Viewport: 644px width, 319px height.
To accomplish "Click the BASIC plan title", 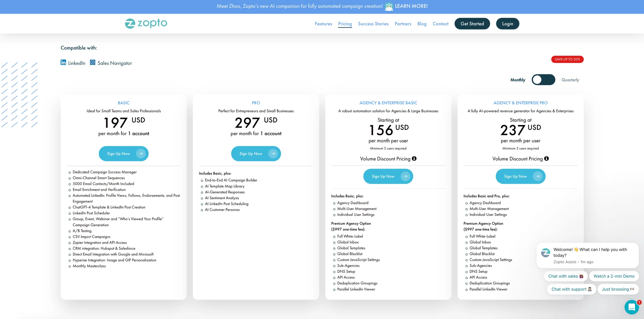I will 124,103.
